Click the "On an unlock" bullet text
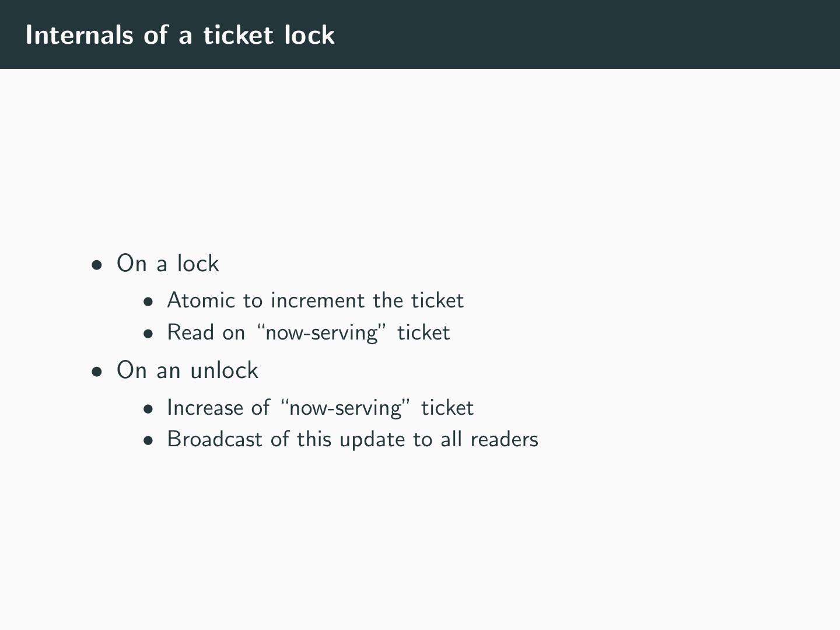 [187, 370]
